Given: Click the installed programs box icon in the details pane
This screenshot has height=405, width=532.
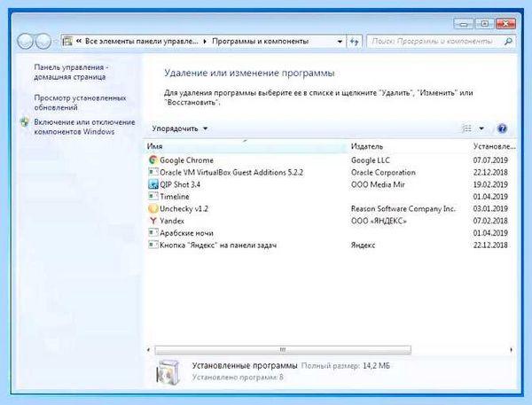Looking at the screenshot, I should coord(168,372).
